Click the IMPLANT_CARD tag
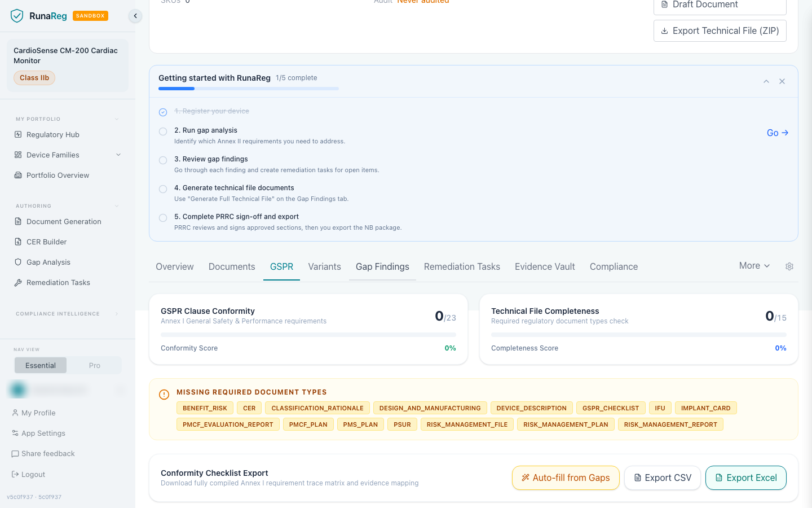Viewport: 812px width, 508px height. tap(706, 408)
